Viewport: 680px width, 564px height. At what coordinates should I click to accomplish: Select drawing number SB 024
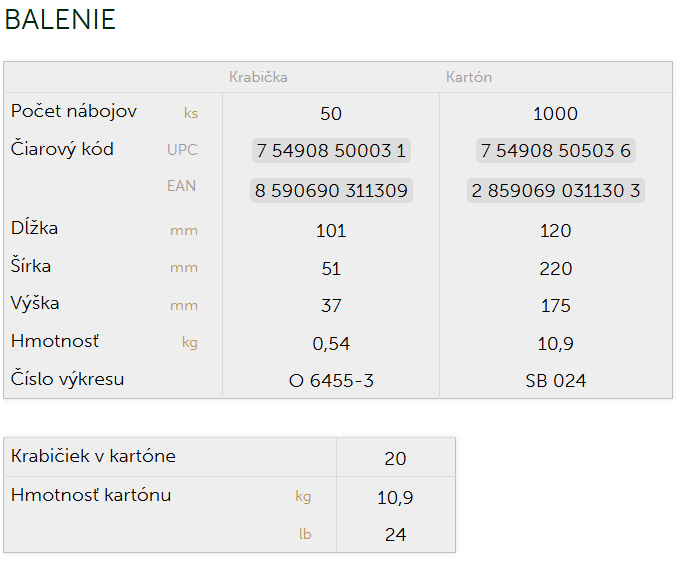pos(555,381)
